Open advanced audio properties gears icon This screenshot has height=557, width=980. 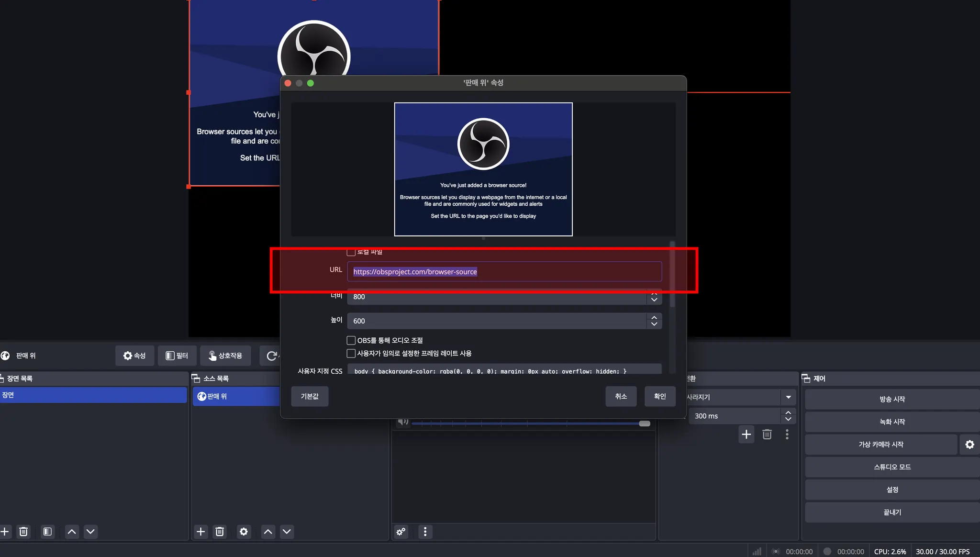click(x=401, y=532)
